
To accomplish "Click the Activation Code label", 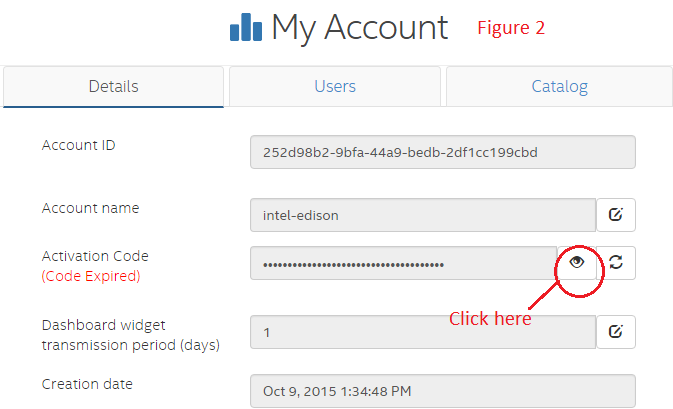I will click(95, 256).
